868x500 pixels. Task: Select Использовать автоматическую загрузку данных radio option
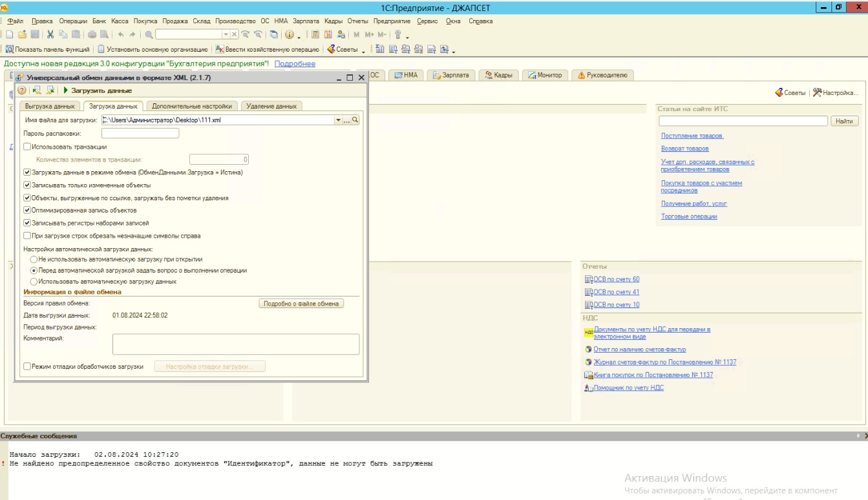[34, 282]
